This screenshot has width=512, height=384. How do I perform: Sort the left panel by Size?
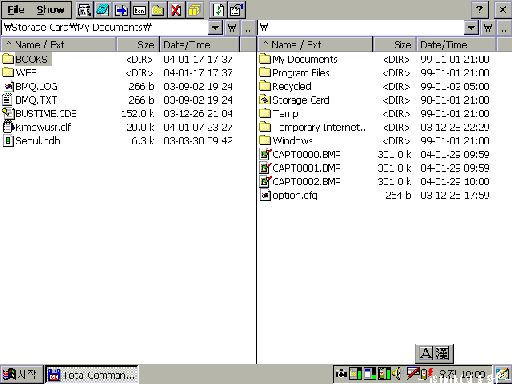point(138,44)
